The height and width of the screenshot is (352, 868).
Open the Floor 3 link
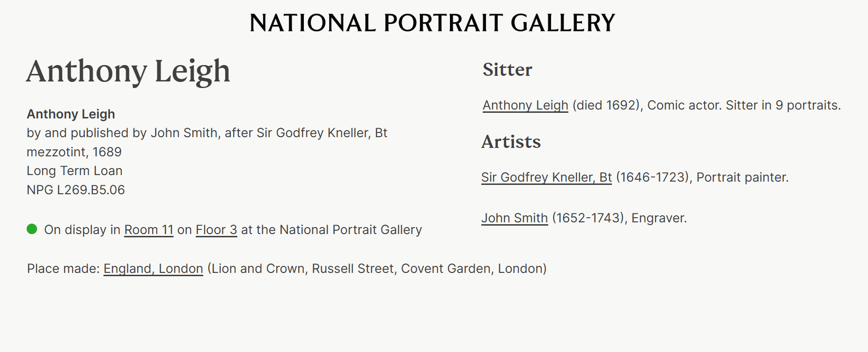pyautogui.click(x=216, y=230)
